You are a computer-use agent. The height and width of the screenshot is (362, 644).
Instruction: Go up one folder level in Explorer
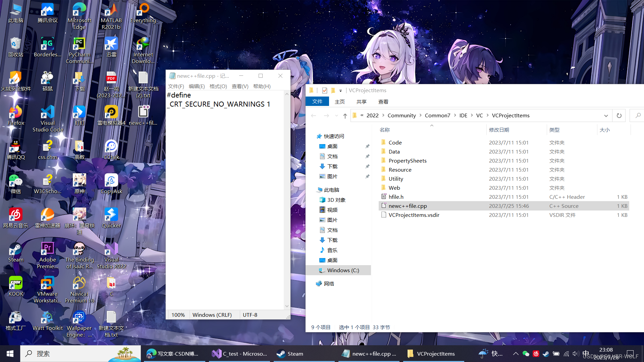pos(345,116)
